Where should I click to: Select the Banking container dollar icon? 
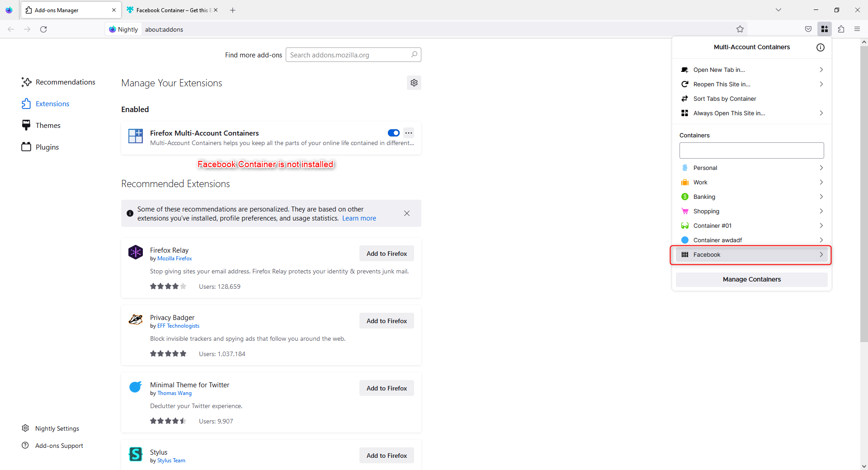click(x=685, y=197)
